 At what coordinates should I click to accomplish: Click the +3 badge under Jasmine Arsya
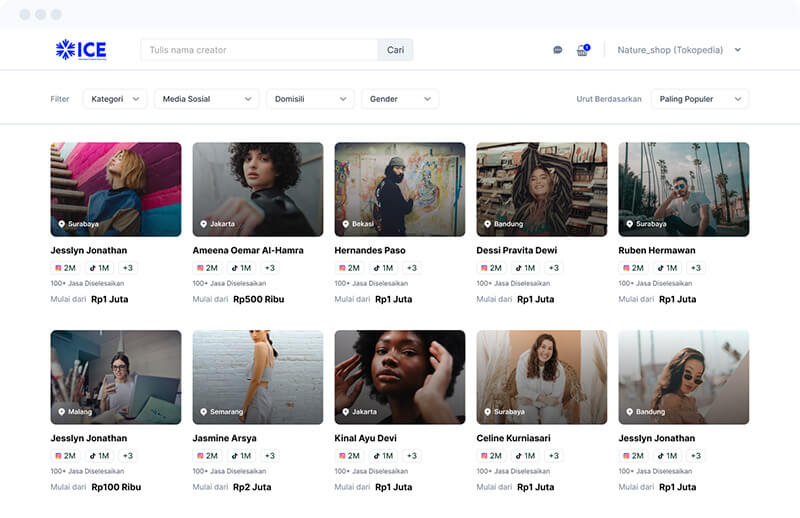pyautogui.click(x=270, y=456)
